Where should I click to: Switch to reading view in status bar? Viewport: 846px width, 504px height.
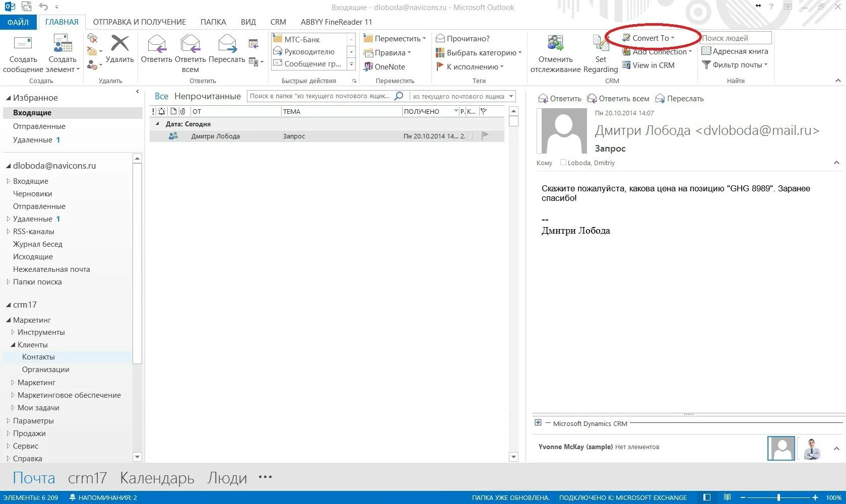[727, 497]
